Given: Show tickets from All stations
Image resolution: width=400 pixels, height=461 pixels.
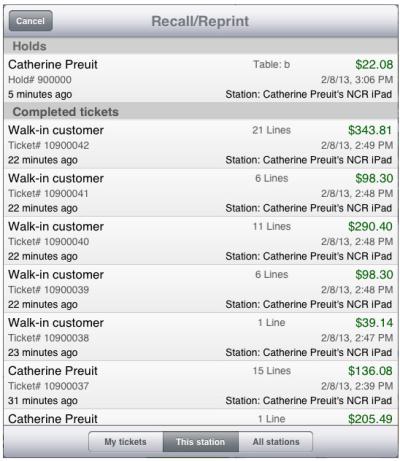Looking at the screenshot, I should tap(276, 442).
